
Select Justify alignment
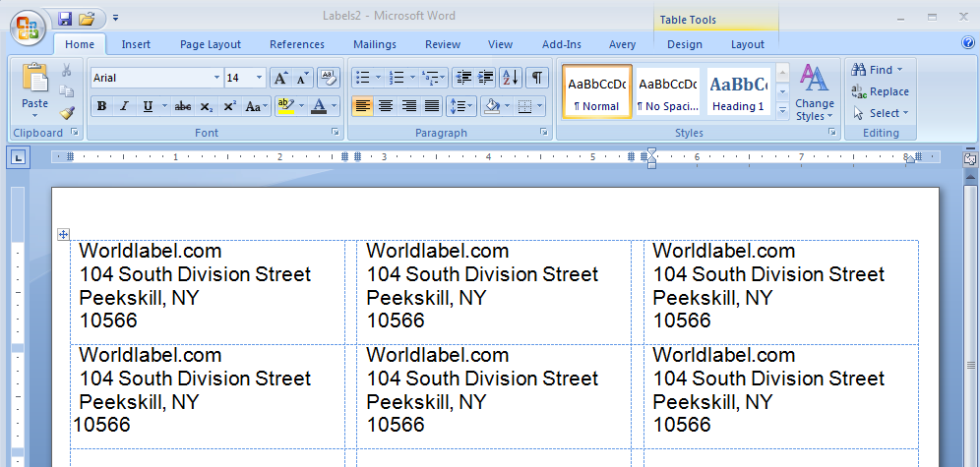[432, 106]
